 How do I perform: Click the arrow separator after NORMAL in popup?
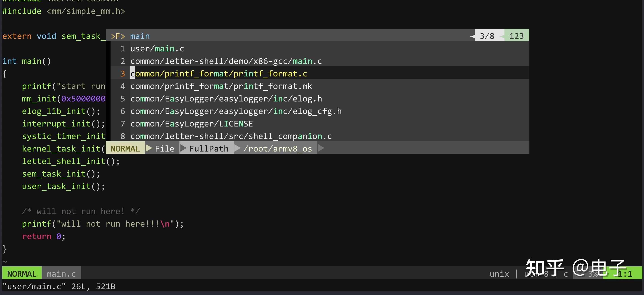(149, 148)
